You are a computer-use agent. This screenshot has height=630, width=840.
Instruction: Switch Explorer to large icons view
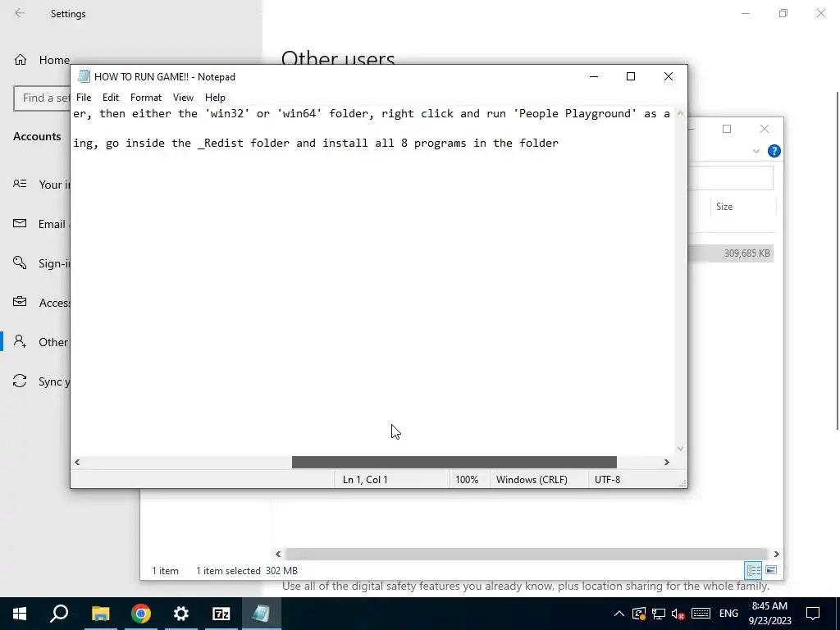click(771, 570)
